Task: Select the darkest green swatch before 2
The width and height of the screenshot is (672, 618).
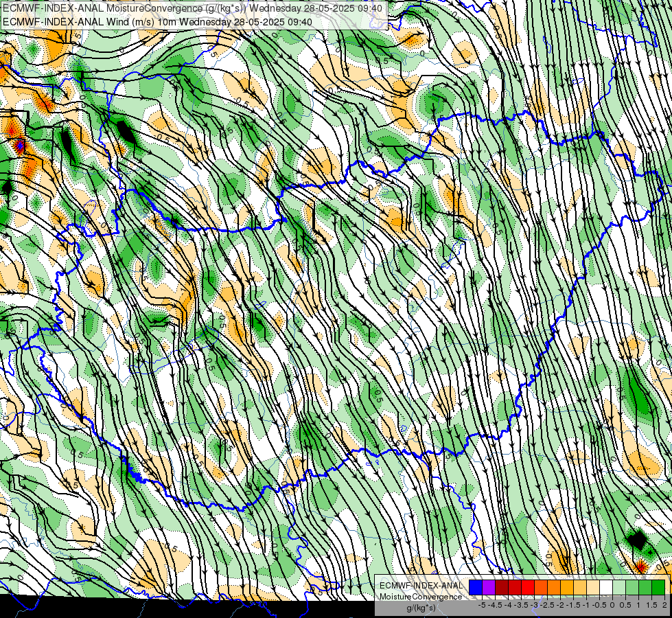Action: click(658, 588)
